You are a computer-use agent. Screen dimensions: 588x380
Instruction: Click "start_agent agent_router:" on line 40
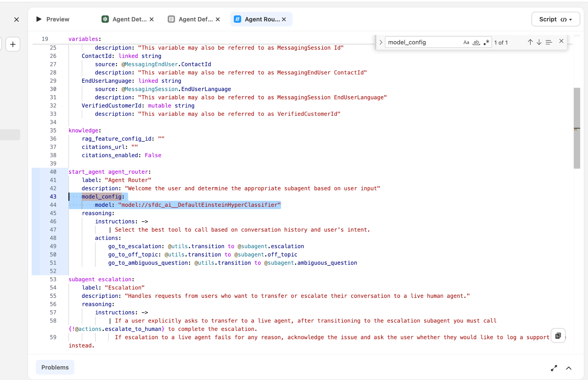coord(110,172)
